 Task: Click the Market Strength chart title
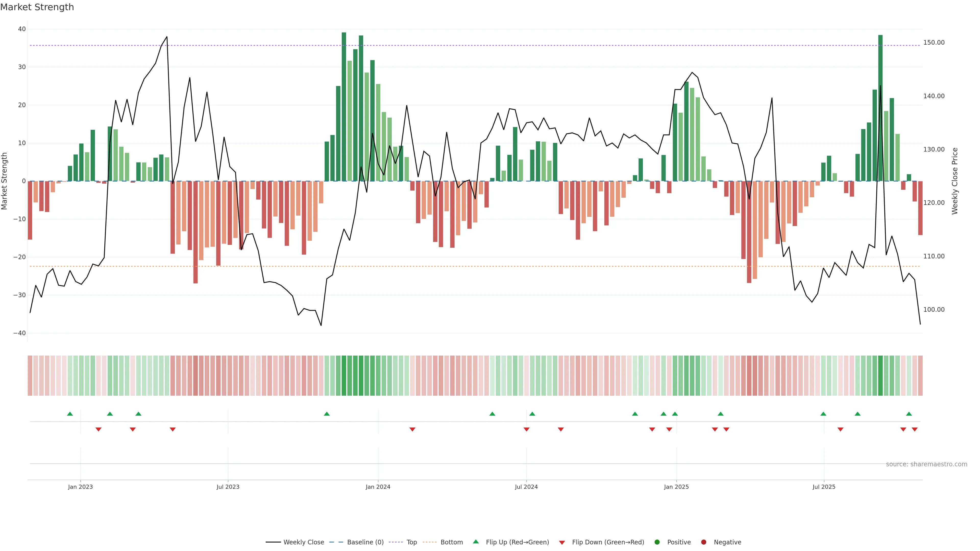37,7
